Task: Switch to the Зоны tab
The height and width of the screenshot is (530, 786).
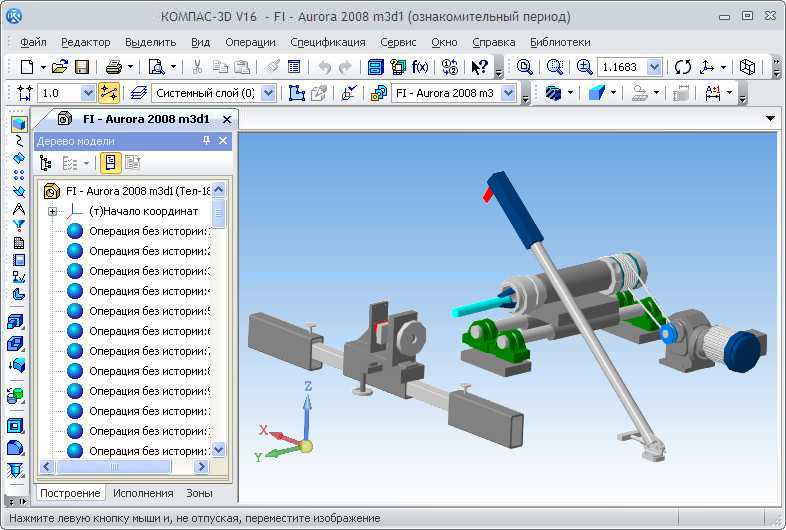Action: [x=199, y=493]
